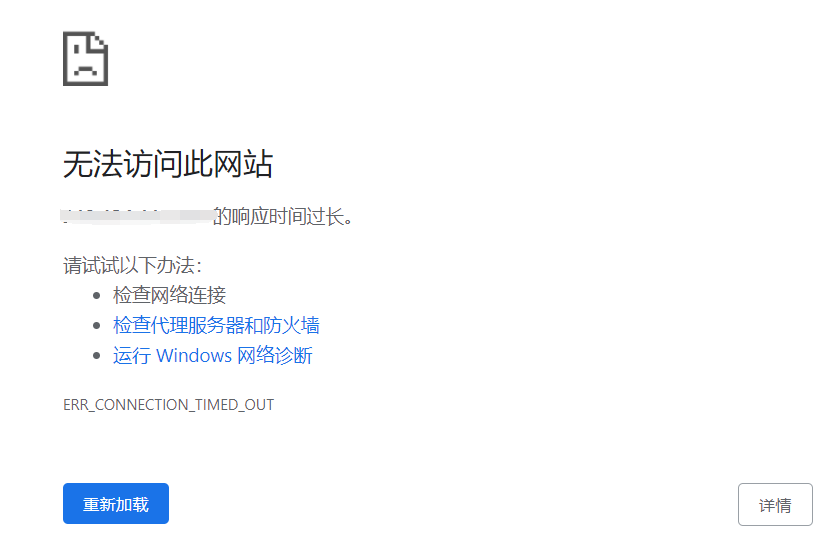Click the 的响应时间过长 message text
The width and height of the screenshot is (837, 551).
pos(282,216)
